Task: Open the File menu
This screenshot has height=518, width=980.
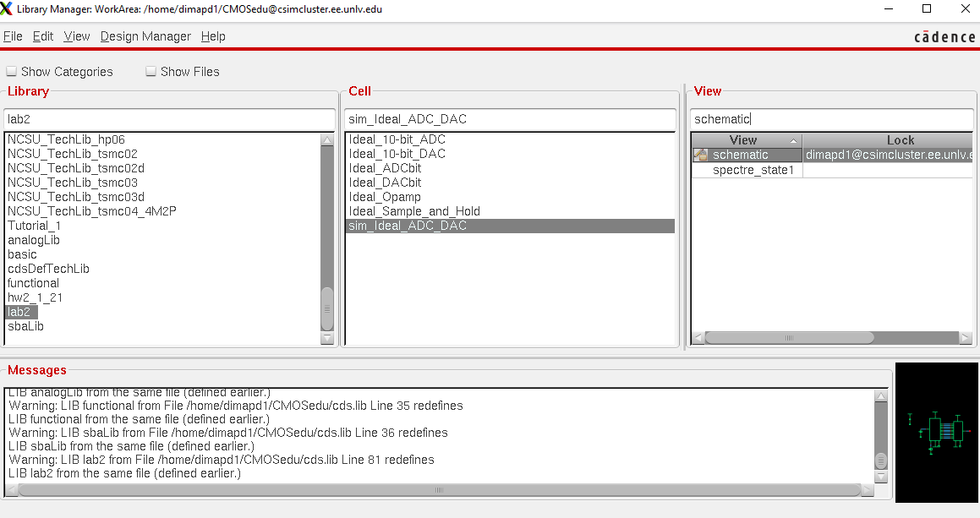Action: [13, 36]
